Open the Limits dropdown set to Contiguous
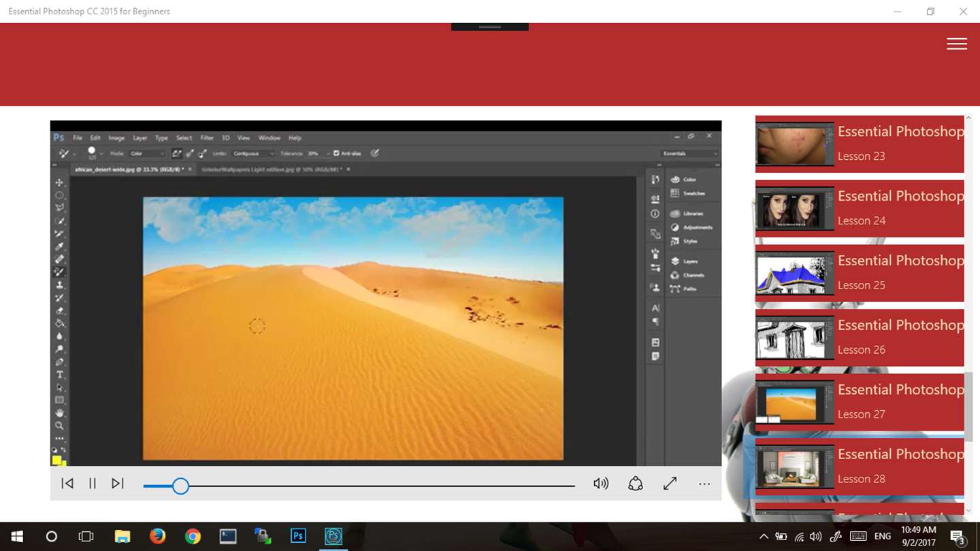 coord(253,154)
